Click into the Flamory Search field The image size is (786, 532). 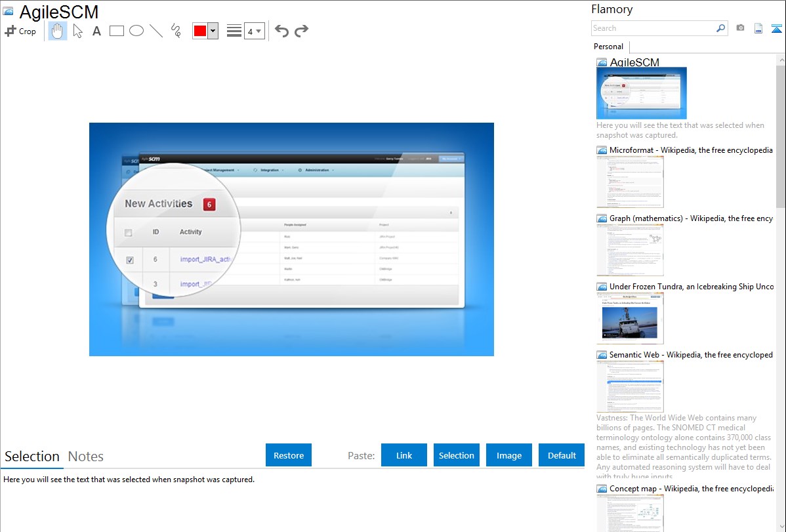click(653, 28)
